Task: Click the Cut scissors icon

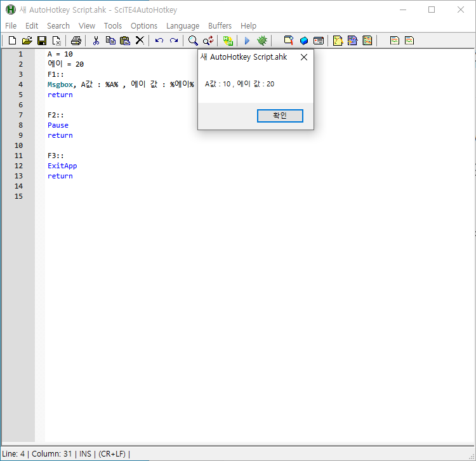Action: (96, 41)
